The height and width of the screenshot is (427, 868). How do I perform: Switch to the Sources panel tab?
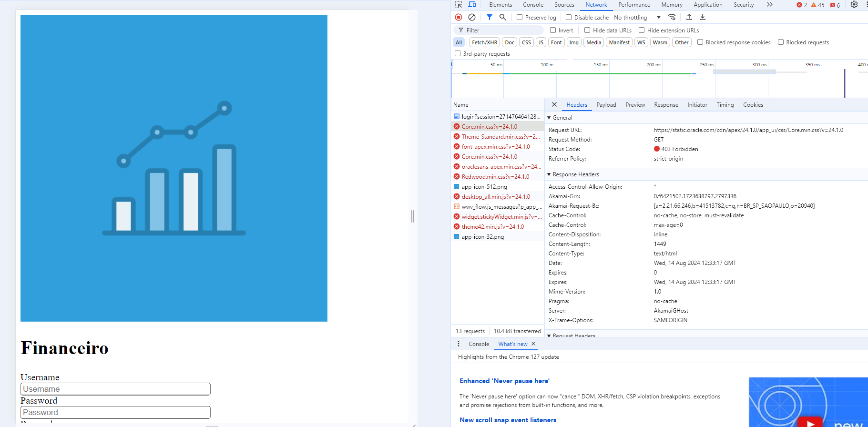pyautogui.click(x=564, y=5)
